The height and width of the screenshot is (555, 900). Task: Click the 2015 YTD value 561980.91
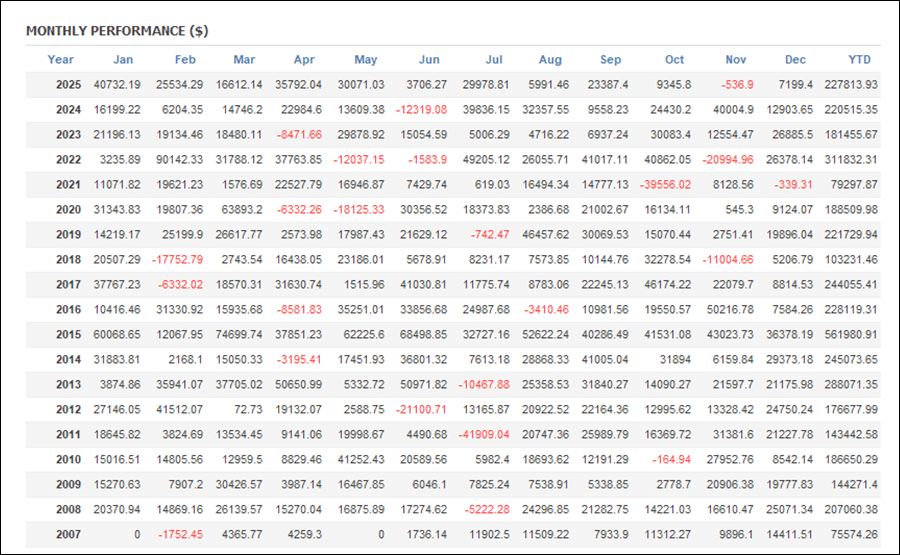point(852,334)
